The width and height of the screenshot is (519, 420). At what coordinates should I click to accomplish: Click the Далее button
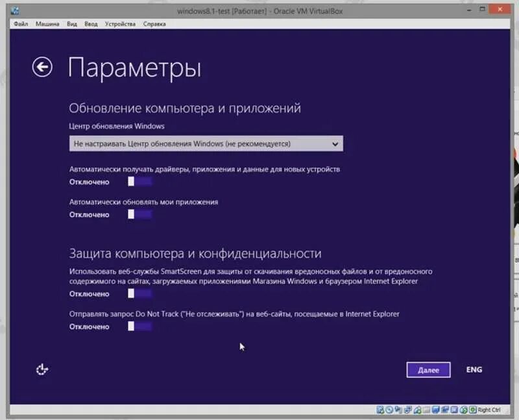click(428, 369)
